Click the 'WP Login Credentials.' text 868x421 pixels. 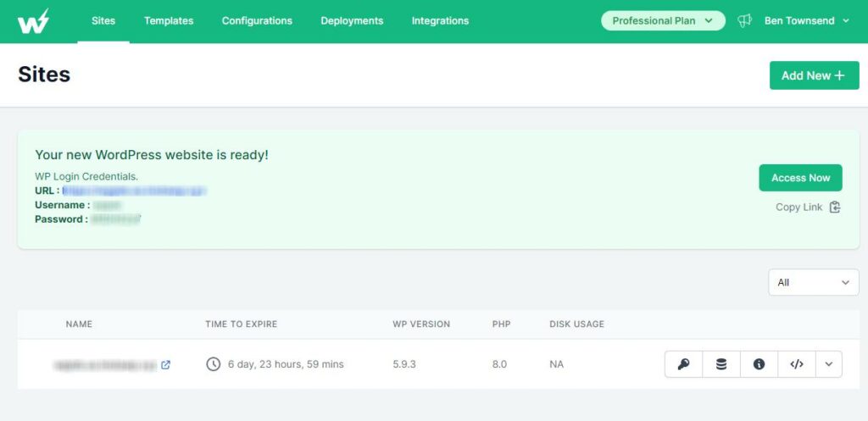pos(86,177)
